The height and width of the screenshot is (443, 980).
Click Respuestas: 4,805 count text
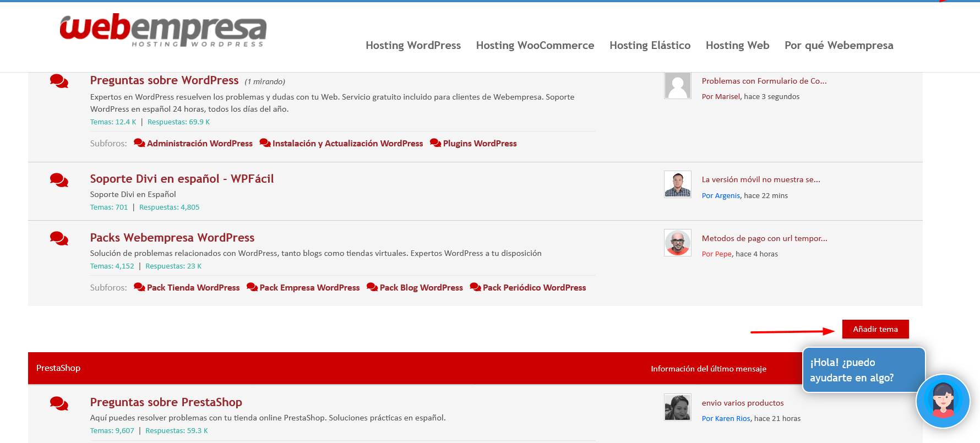pos(169,207)
